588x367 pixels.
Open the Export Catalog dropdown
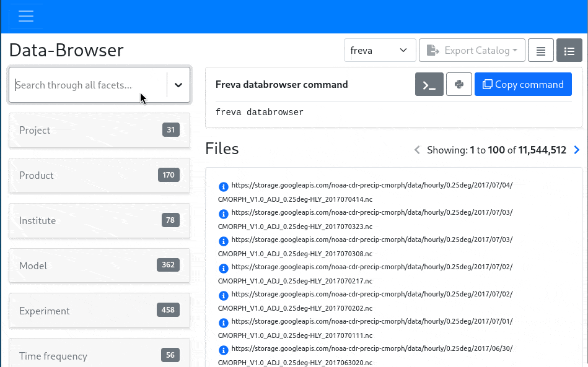tap(472, 50)
